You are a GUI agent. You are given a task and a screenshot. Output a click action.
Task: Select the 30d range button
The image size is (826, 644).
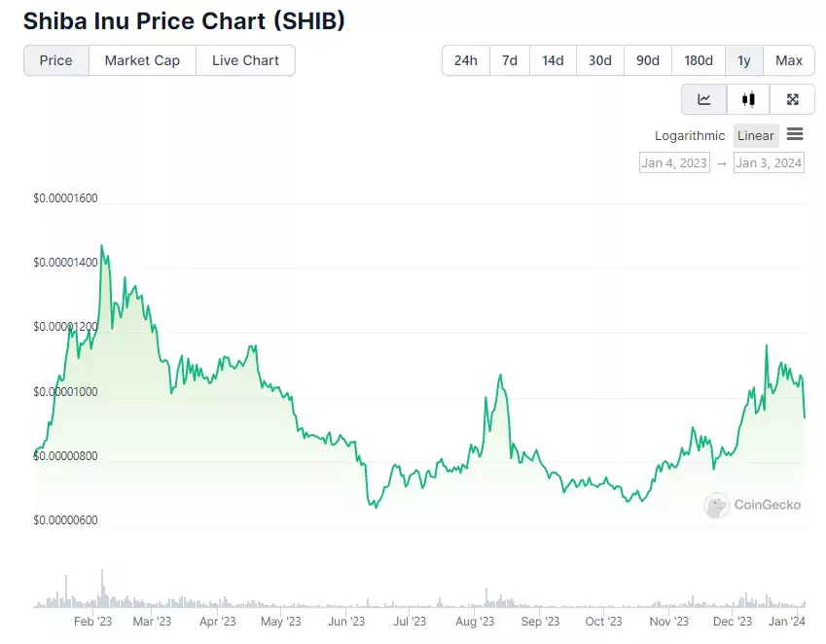point(600,60)
